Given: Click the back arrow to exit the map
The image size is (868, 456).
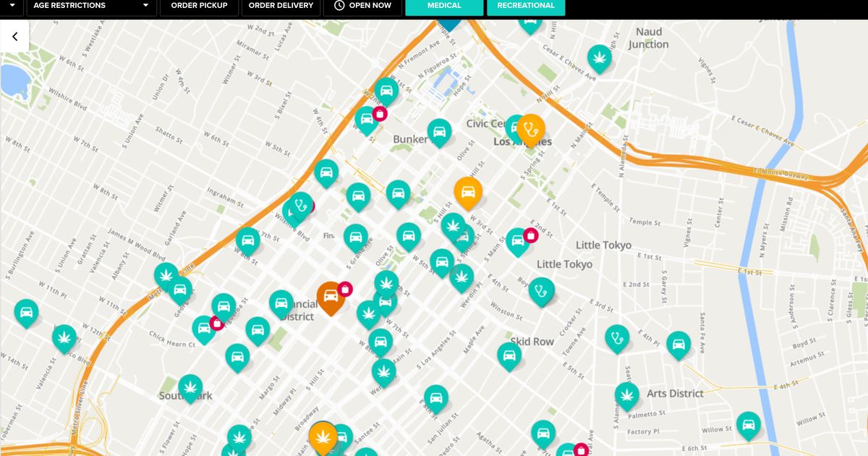Looking at the screenshot, I should pos(14,35).
